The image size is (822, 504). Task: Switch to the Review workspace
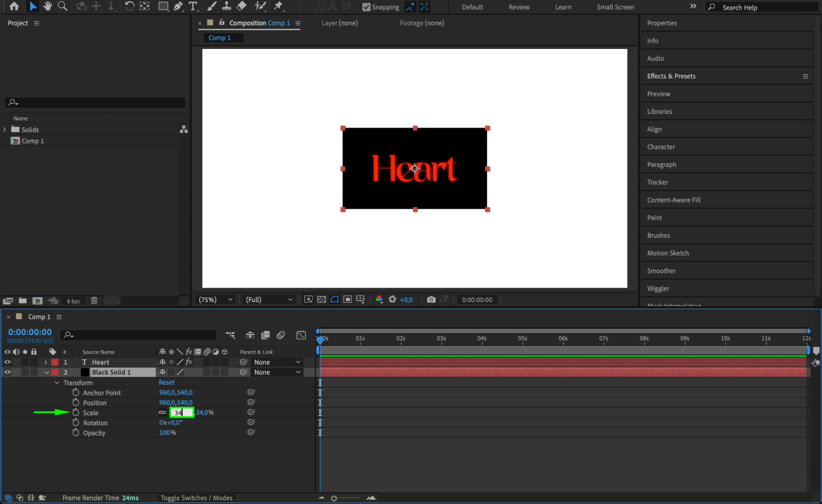[x=519, y=7]
